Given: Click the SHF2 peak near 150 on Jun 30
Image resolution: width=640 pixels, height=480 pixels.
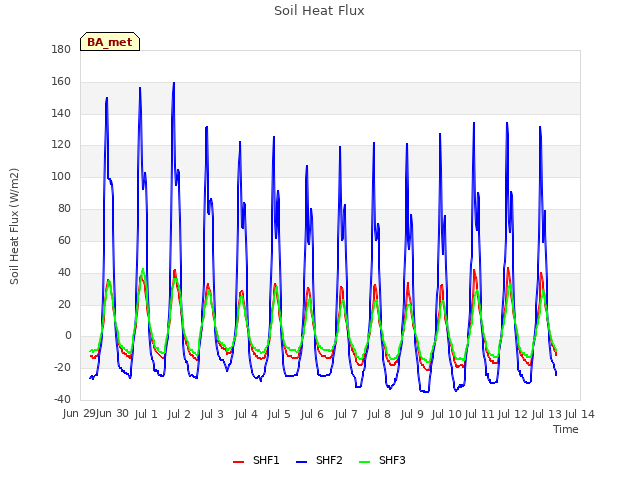Looking at the screenshot, I should (107, 98).
